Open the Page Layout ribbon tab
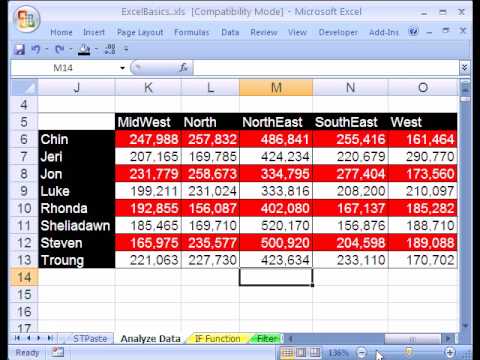This screenshot has height=360, width=480. 140,32
